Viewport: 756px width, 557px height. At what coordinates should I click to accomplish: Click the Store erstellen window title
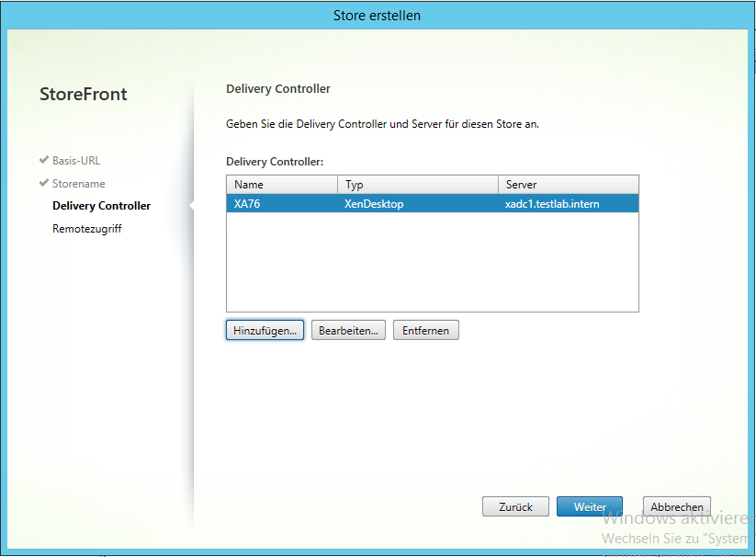tap(377, 16)
